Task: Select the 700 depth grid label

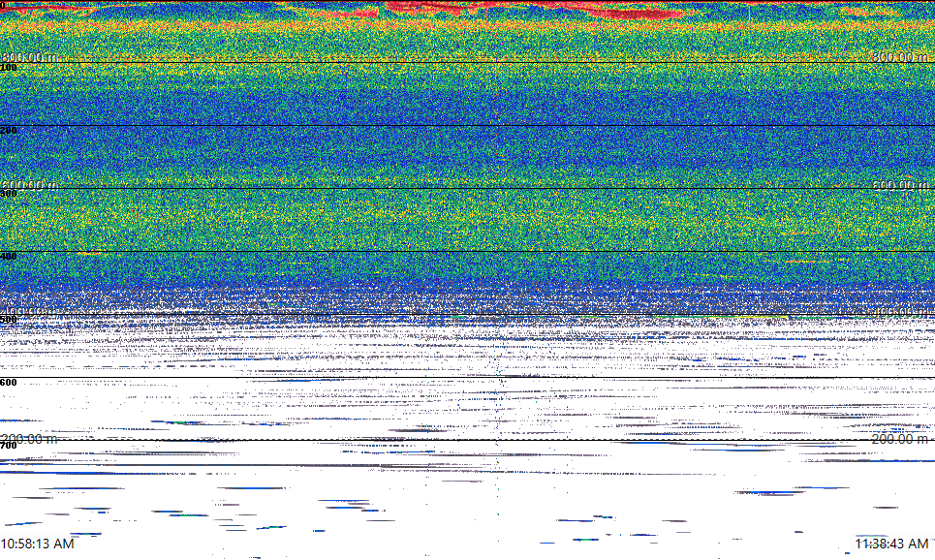Action: [x=9, y=446]
